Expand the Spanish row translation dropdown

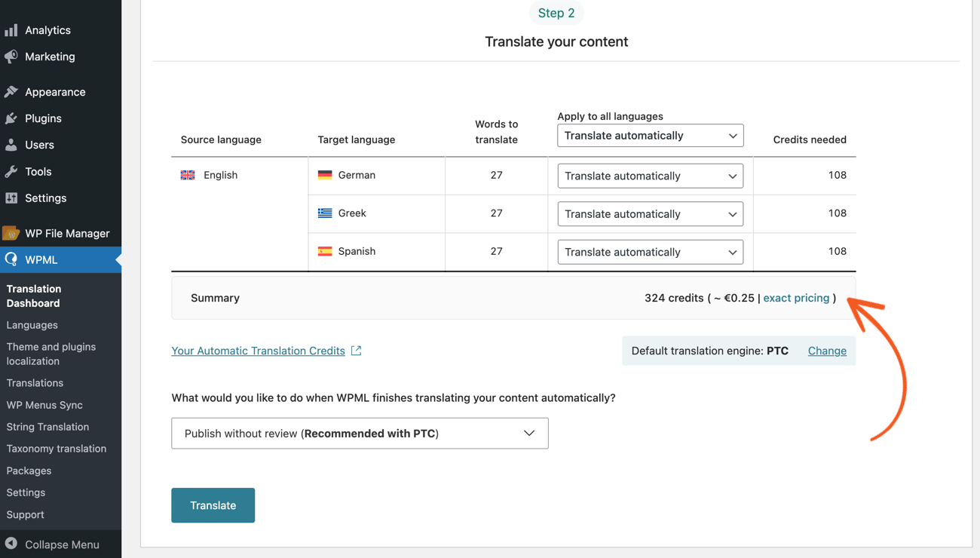[x=650, y=251]
